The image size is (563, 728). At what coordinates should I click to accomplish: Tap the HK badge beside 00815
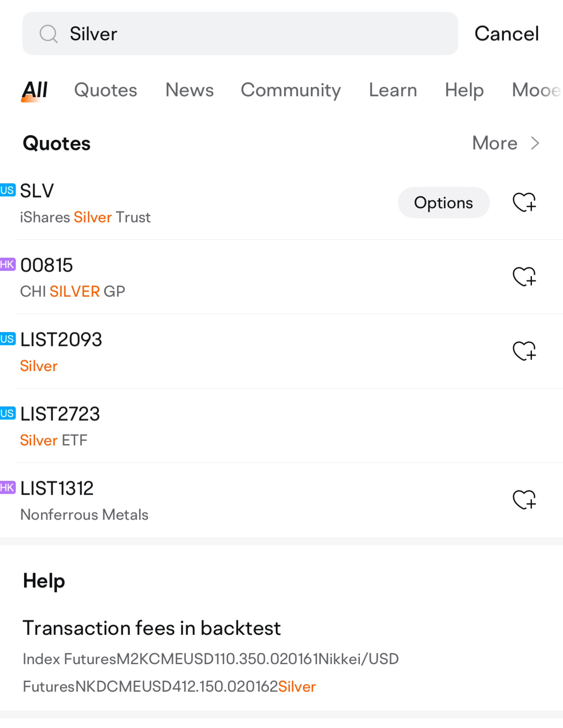7,265
